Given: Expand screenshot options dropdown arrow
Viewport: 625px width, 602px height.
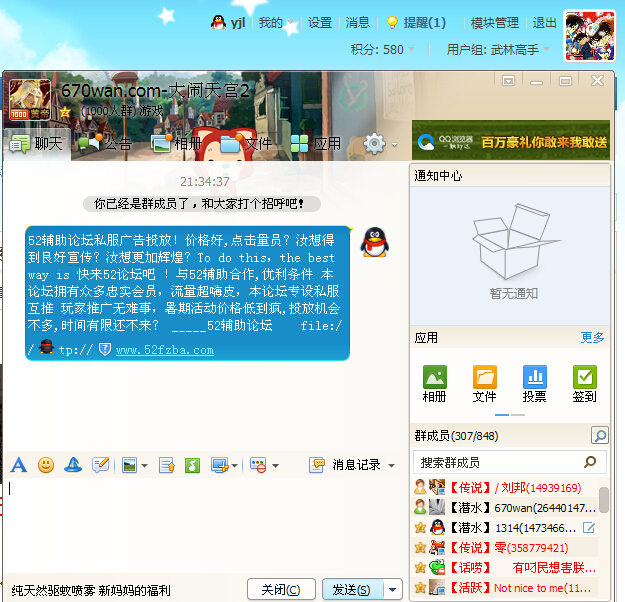Looking at the screenshot, I should point(234,465).
